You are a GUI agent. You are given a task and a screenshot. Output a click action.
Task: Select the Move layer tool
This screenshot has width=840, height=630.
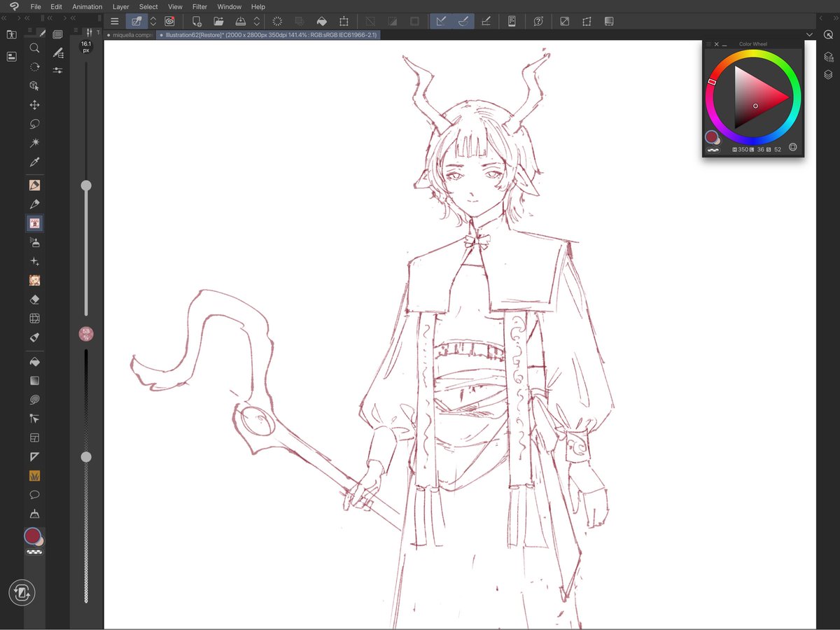pos(34,105)
